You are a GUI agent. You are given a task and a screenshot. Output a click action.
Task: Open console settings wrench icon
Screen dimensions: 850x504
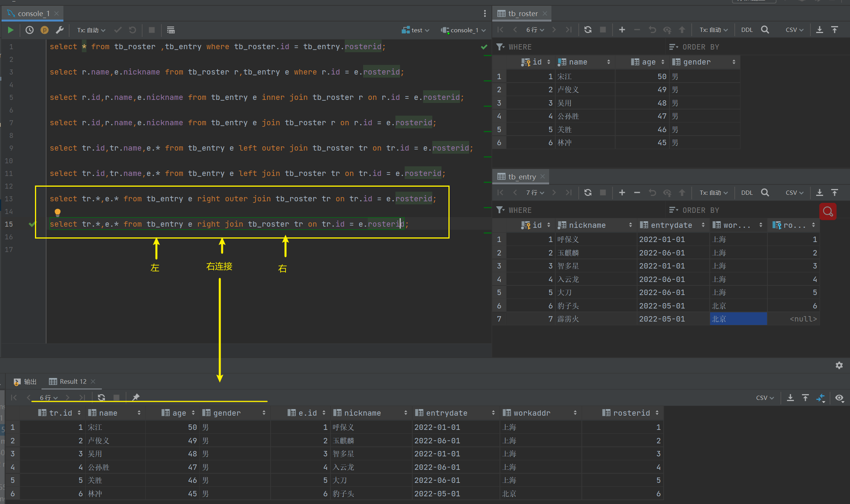pyautogui.click(x=60, y=30)
